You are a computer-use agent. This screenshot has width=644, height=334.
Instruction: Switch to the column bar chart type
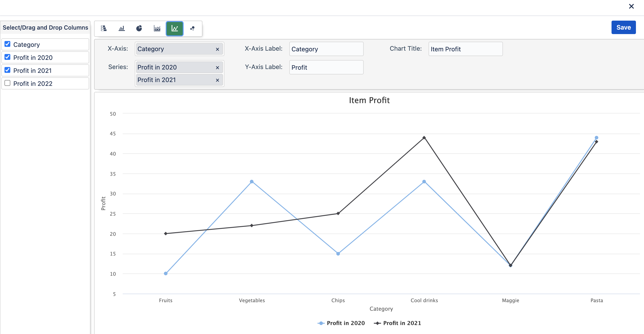(x=122, y=28)
